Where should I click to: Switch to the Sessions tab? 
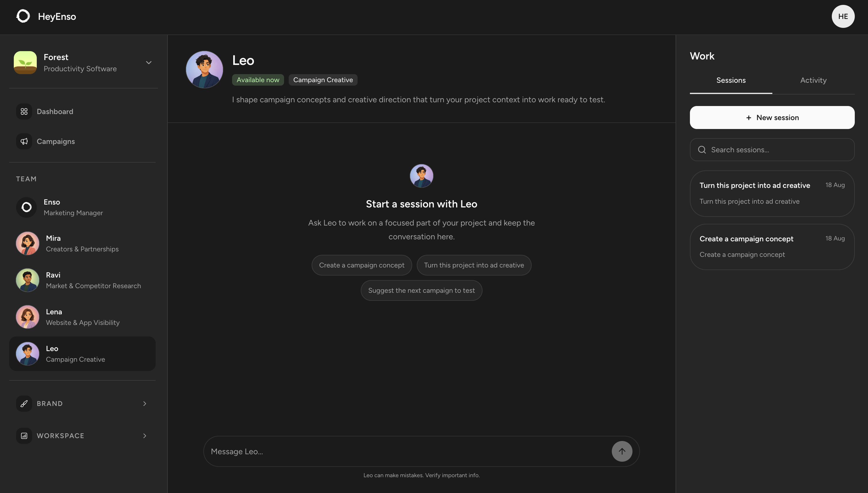pos(731,80)
